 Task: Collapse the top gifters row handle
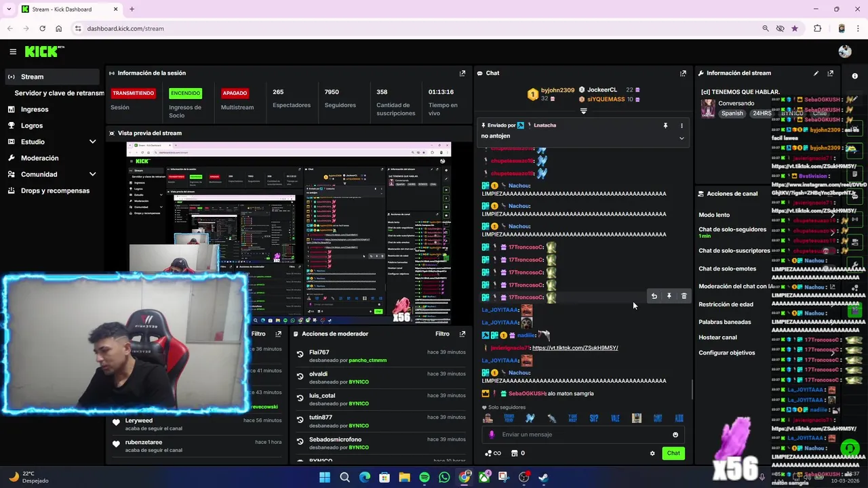583,110
